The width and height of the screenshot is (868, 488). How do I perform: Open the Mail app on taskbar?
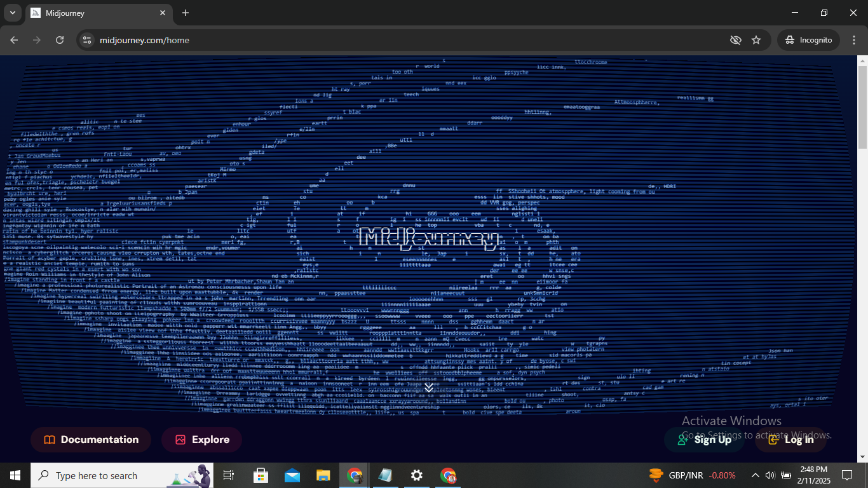click(292, 475)
